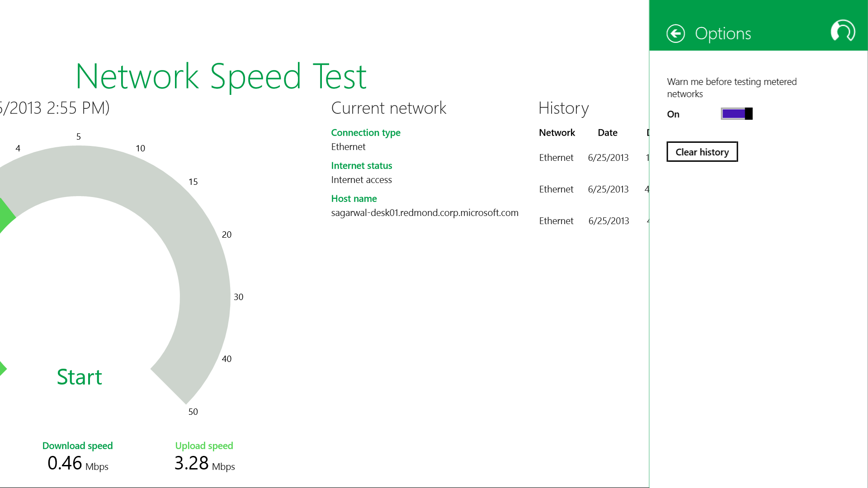
Task: Click the Download speed label
Action: click(x=77, y=446)
